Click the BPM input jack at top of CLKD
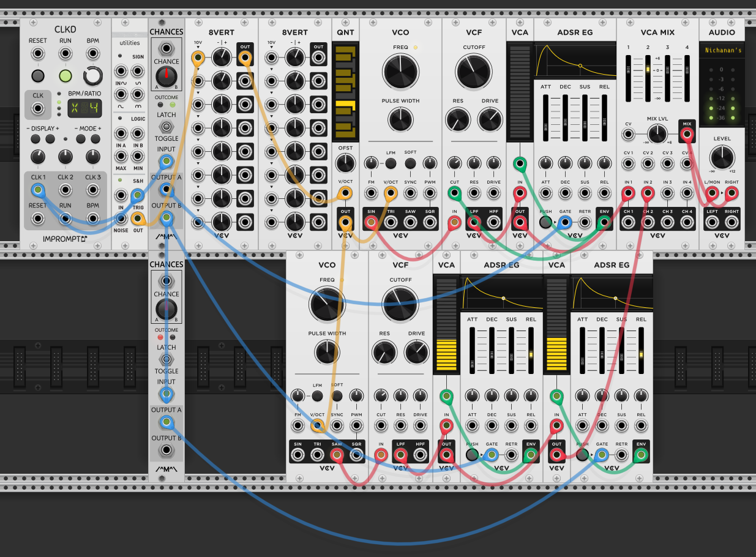 (x=93, y=53)
